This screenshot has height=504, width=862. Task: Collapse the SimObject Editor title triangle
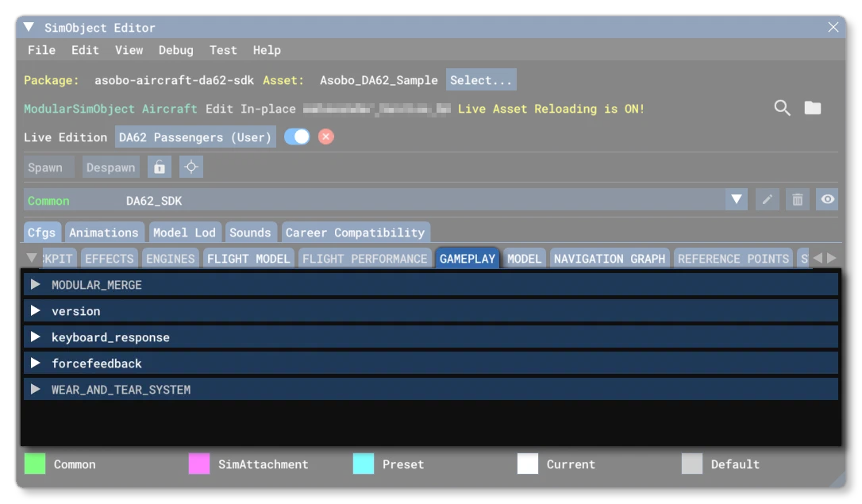(29, 27)
